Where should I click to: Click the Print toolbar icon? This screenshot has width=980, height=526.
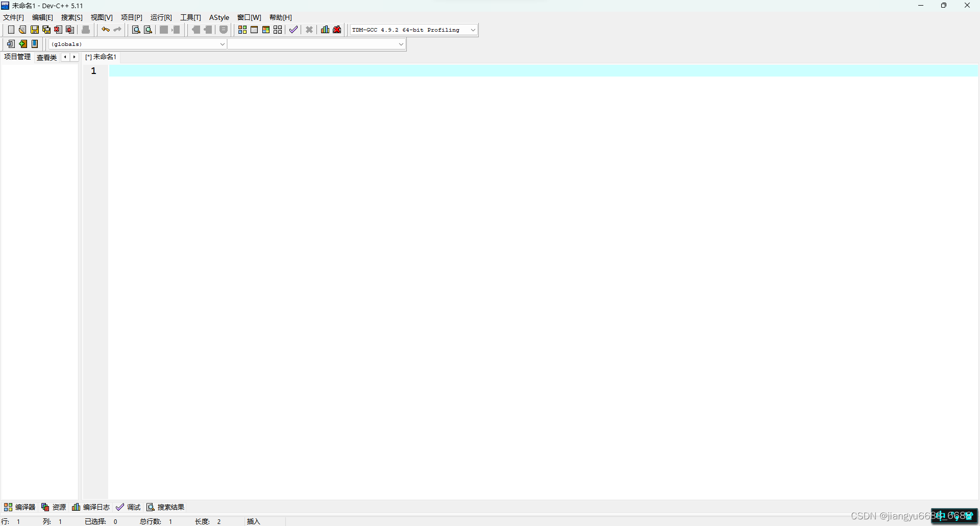click(86, 30)
